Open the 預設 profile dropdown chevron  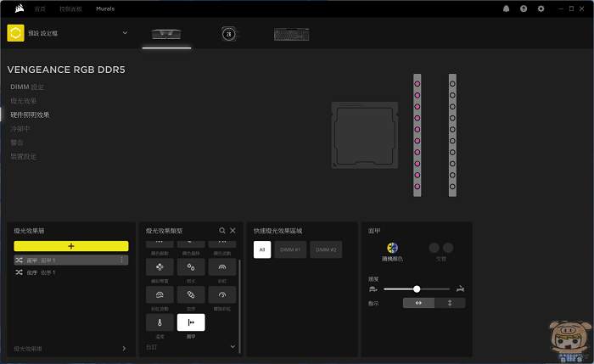point(125,33)
